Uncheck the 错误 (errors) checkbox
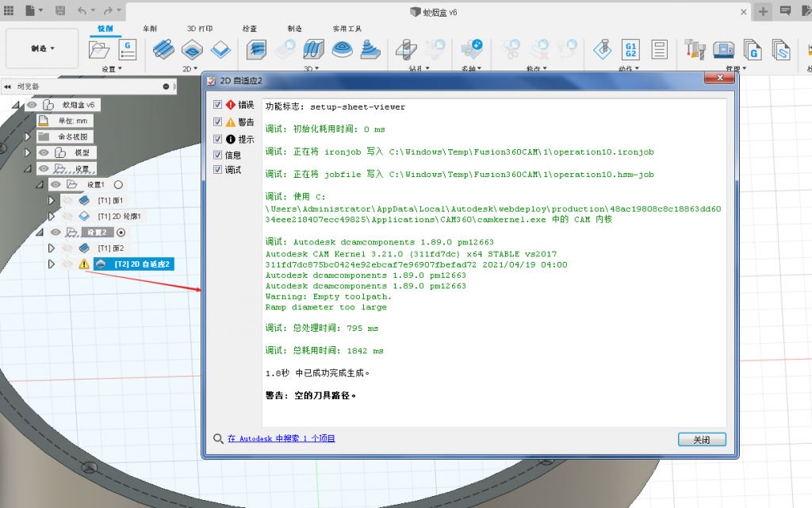The width and height of the screenshot is (812, 508). 218,105
